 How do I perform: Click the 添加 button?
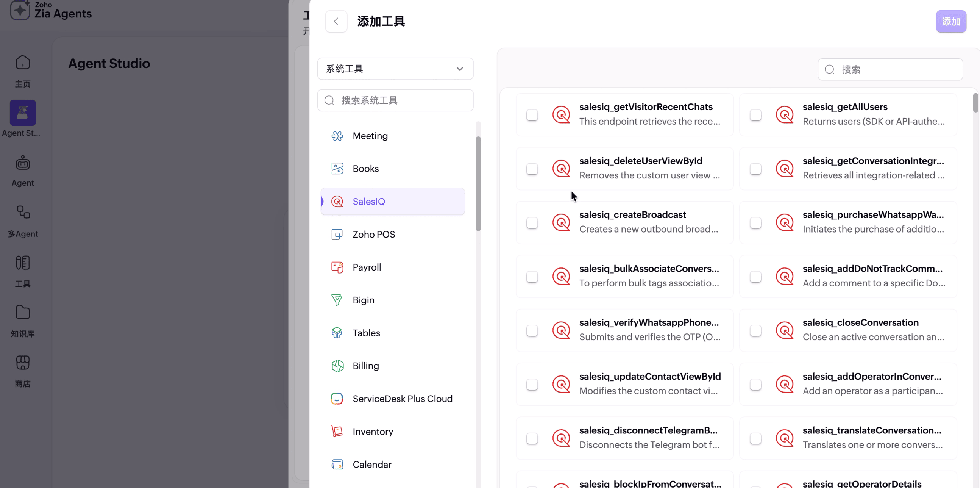click(951, 21)
